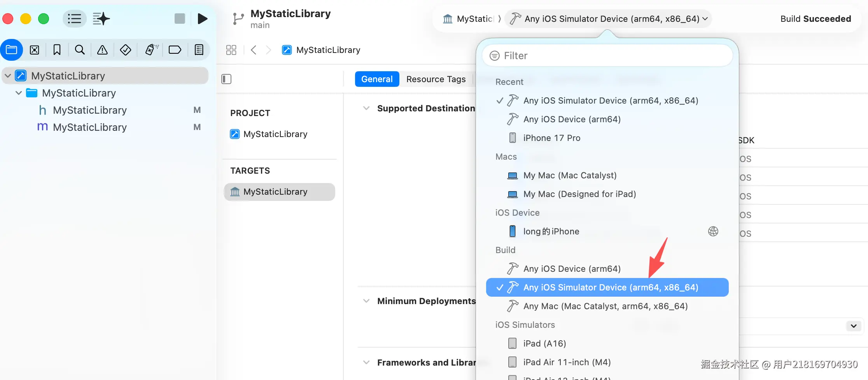Viewport: 868px width, 380px height.
Task: Show the Bookmark navigator
Action: (x=57, y=50)
